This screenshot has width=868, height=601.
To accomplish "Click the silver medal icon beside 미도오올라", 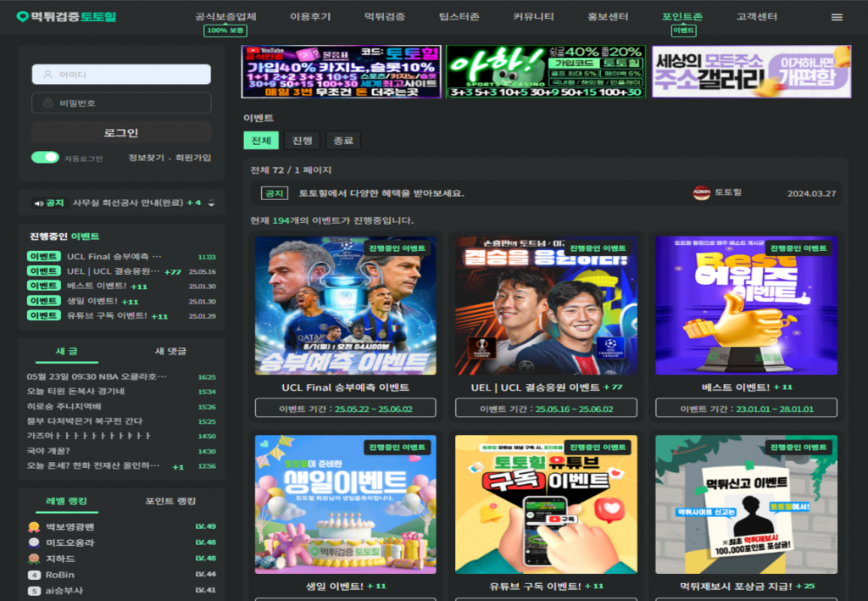I will tap(34, 543).
